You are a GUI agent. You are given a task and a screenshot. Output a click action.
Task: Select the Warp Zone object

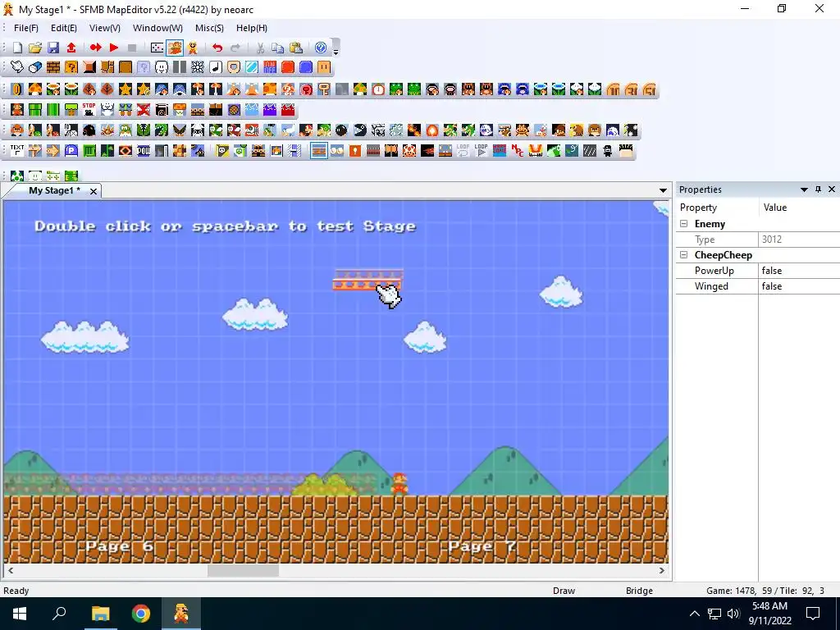(500, 151)
